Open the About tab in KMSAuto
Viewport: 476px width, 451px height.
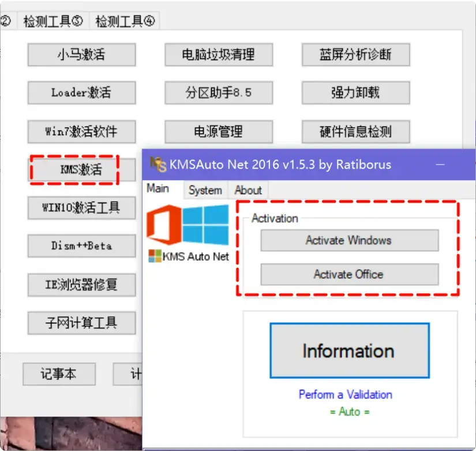click(248, 189)
